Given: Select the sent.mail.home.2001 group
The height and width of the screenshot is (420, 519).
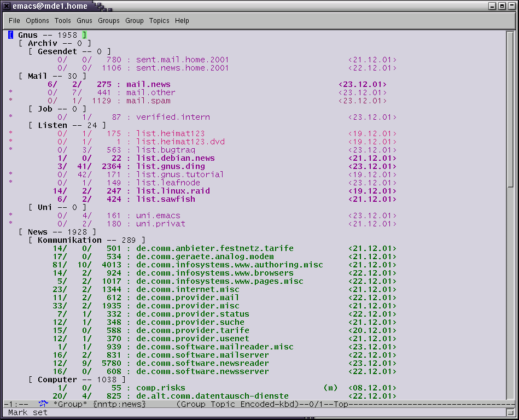Looking at the screenshot, I should pos(182,60).
